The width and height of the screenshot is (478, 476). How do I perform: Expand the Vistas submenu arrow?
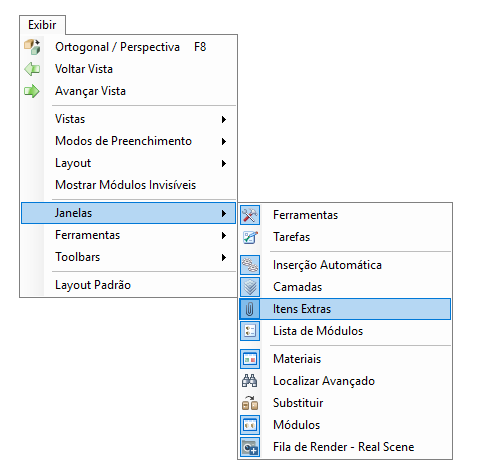click(x=224, y=119)
